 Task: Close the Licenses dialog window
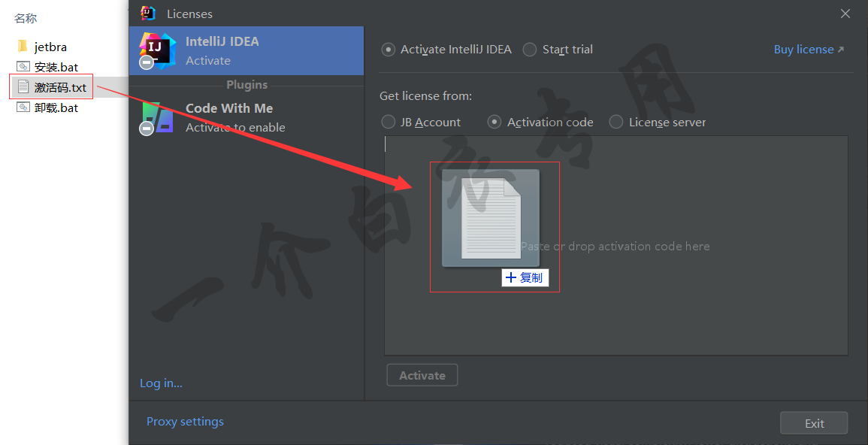point(845,14)
